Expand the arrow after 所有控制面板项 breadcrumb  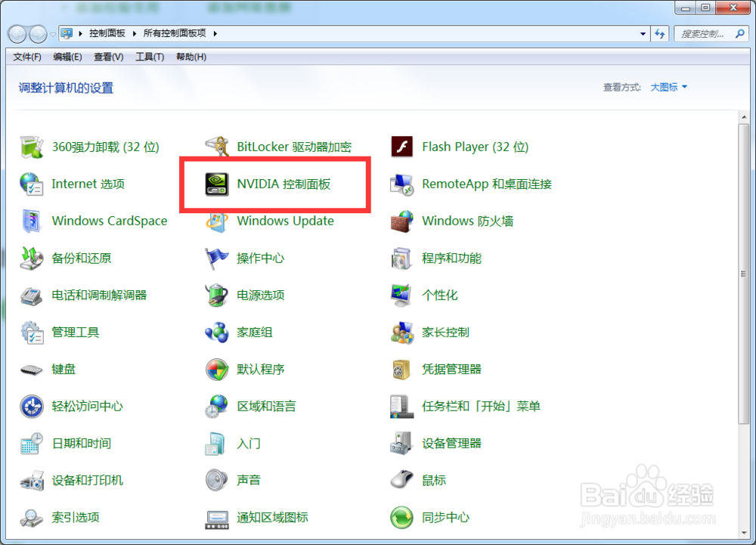(215, 33)
